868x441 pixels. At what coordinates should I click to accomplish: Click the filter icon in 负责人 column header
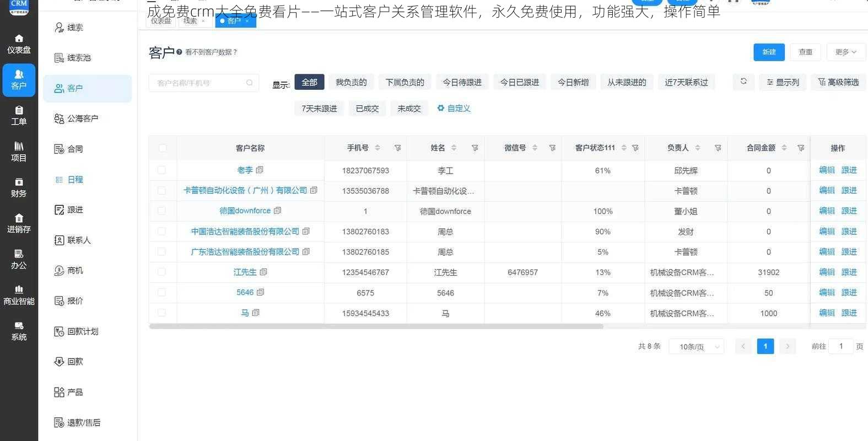(x=718, y=148)
